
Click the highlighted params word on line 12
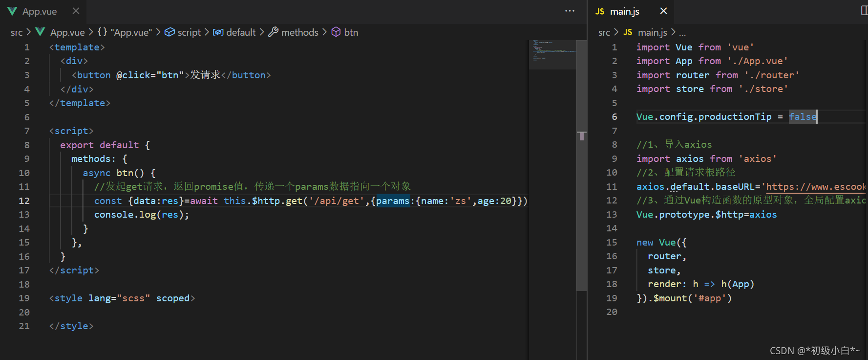click(x=393, y=201)
